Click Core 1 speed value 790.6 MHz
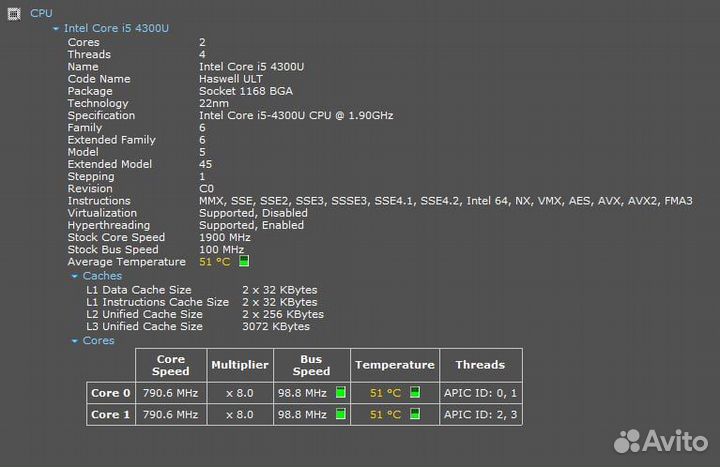Image resolution: width=720 pixels, height=467 pixels. (x=170, y=415)
